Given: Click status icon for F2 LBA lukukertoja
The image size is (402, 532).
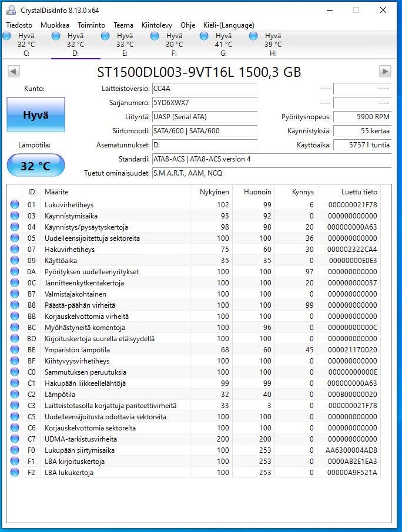Looking at the screenshot, I should (x=15, y=473).
